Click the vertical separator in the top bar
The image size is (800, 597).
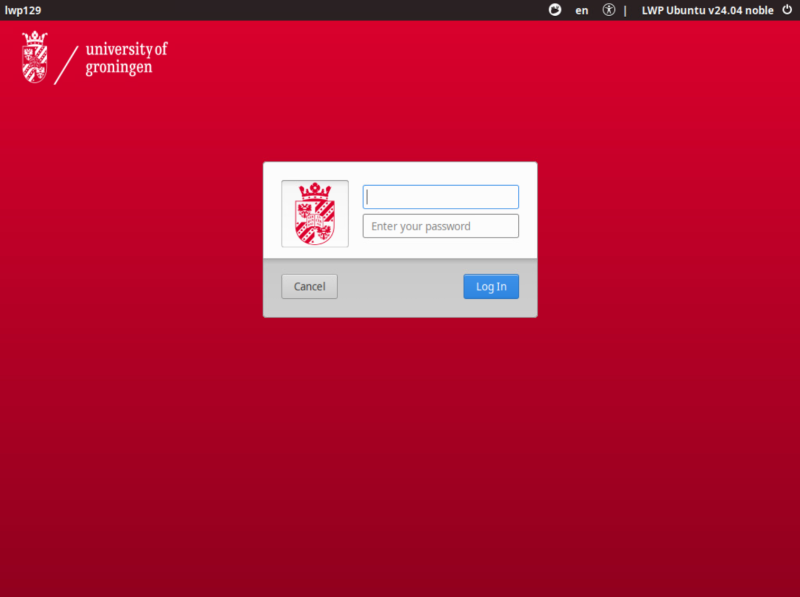626,10
